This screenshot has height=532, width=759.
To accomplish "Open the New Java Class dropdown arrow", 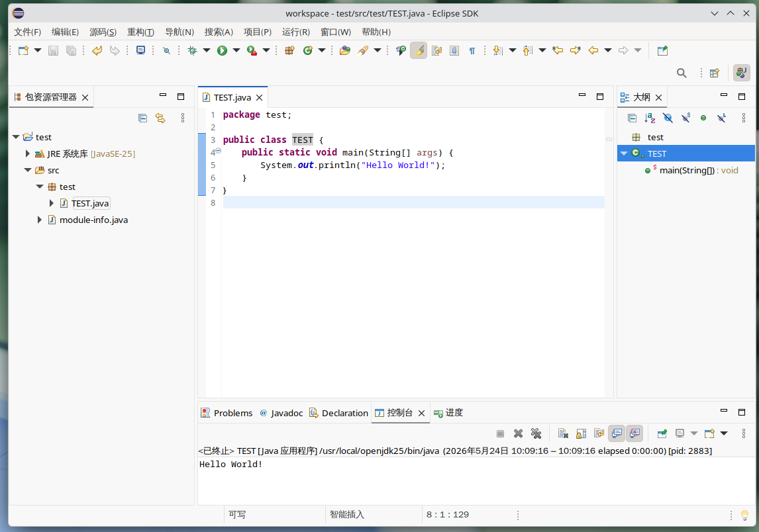I will 322,50.
